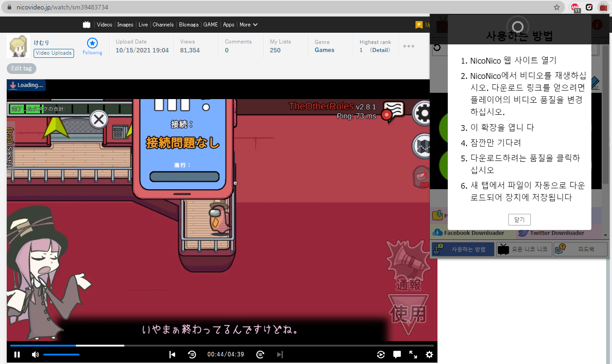Rewind video 10 seconds
Screen dimensions: 612x364
click(192, 355)
